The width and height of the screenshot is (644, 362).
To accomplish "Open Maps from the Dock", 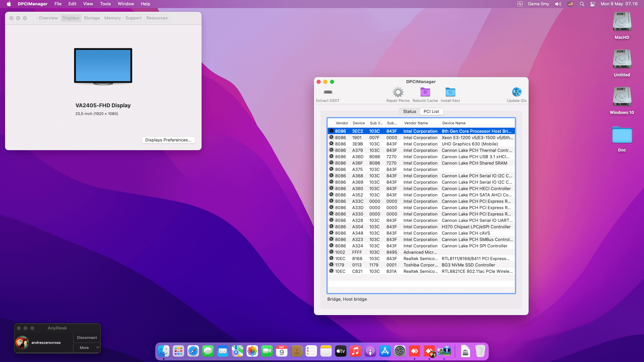I will (x=237, y=351).
